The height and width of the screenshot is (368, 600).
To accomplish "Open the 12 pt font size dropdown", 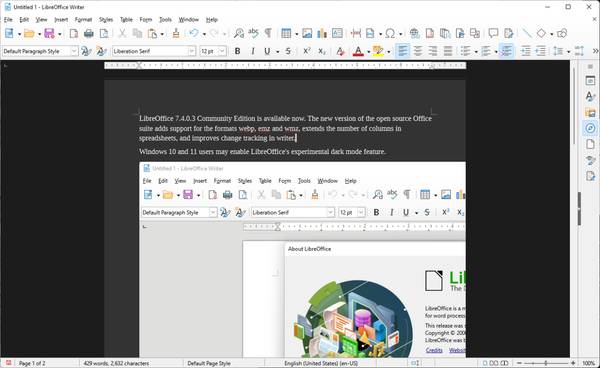I will pyautogui.click(x=222, y=51).
